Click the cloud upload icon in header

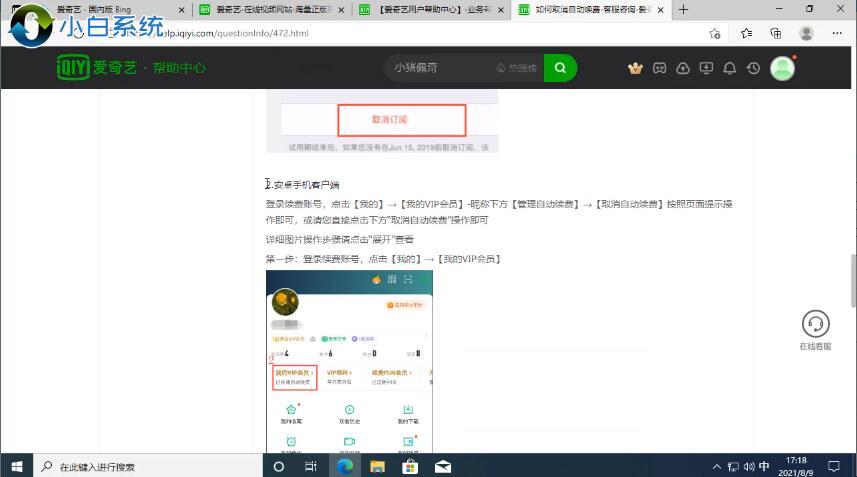point(683,68)
